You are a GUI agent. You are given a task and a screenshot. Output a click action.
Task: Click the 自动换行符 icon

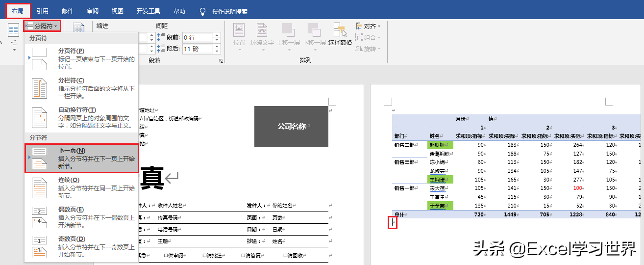coord(39,117)
